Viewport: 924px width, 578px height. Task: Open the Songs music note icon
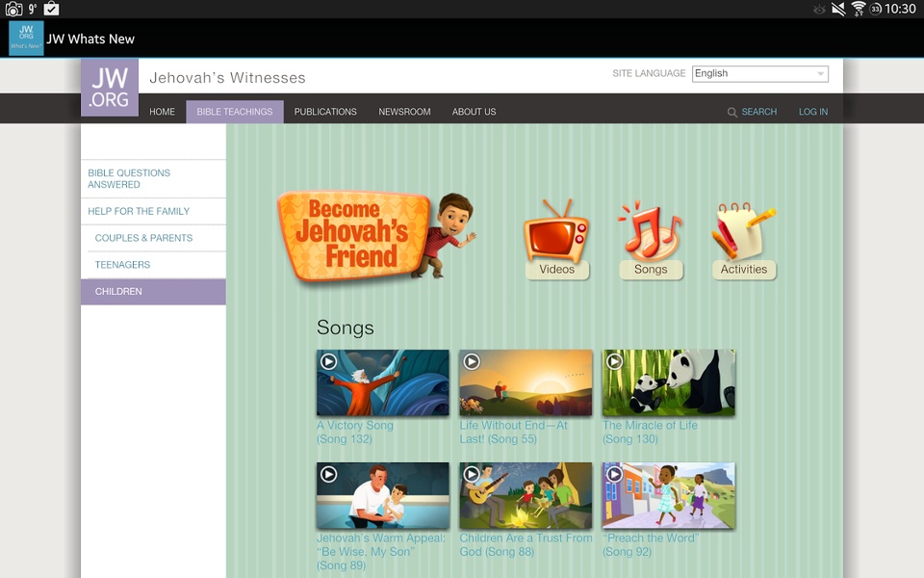pyautogui.click(x=650, y=231)
